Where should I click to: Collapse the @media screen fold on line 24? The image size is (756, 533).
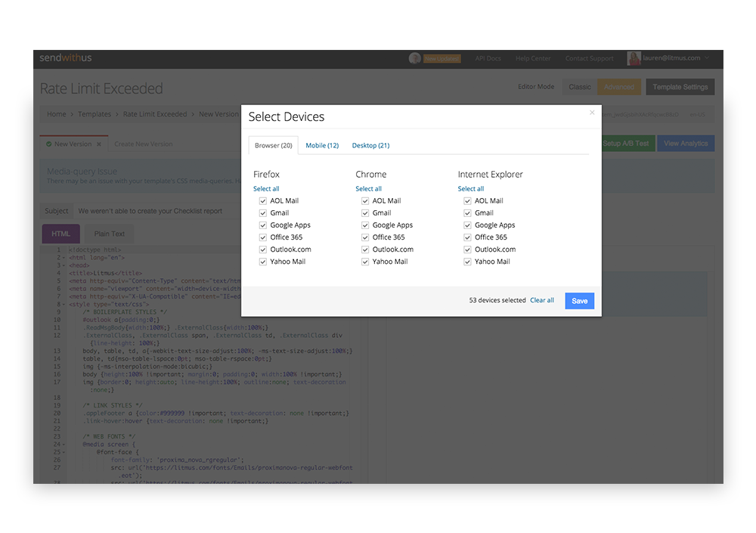pos(64,445)
